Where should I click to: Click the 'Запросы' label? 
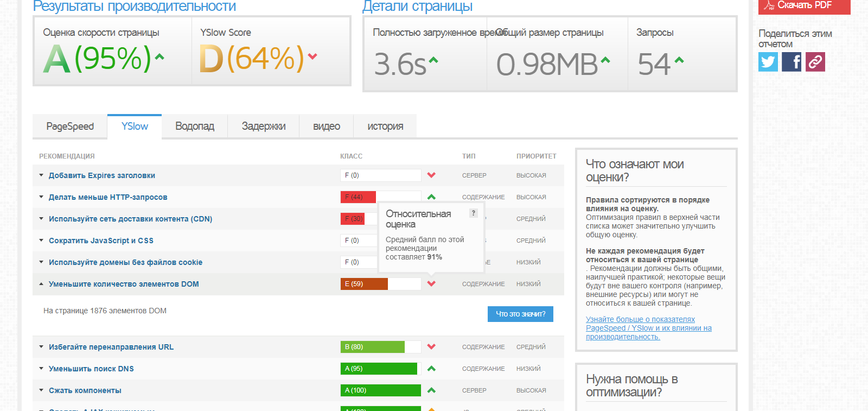(655, 33)
